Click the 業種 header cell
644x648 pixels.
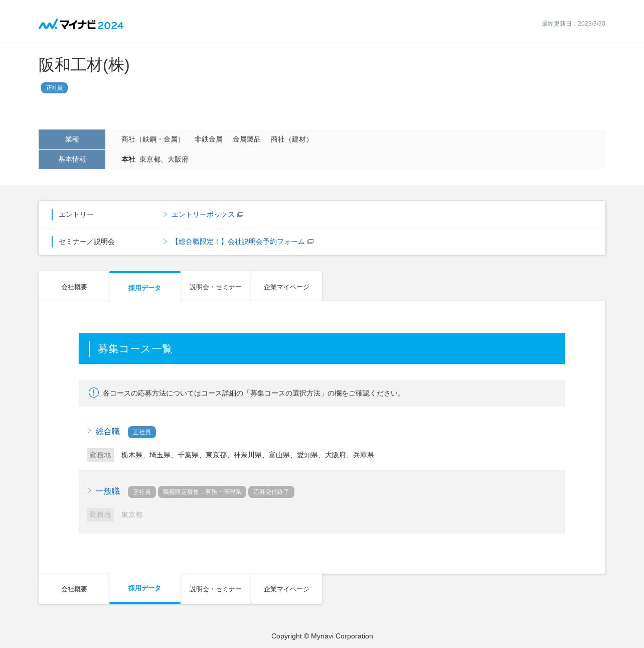coord(72,139)
